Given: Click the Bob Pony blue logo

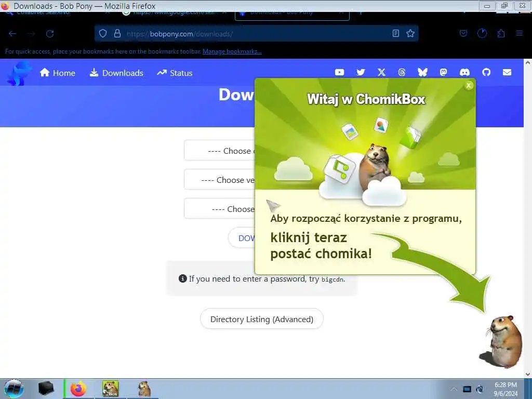Looking at the screenshot, I should (19, 73).
